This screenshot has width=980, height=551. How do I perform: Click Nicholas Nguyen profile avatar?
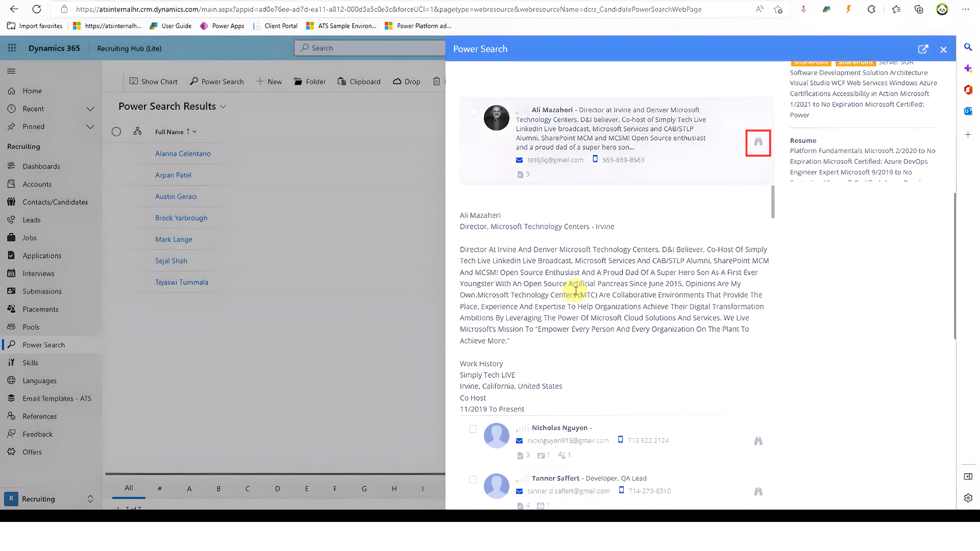pyautogui.click(x=496, y=436)
